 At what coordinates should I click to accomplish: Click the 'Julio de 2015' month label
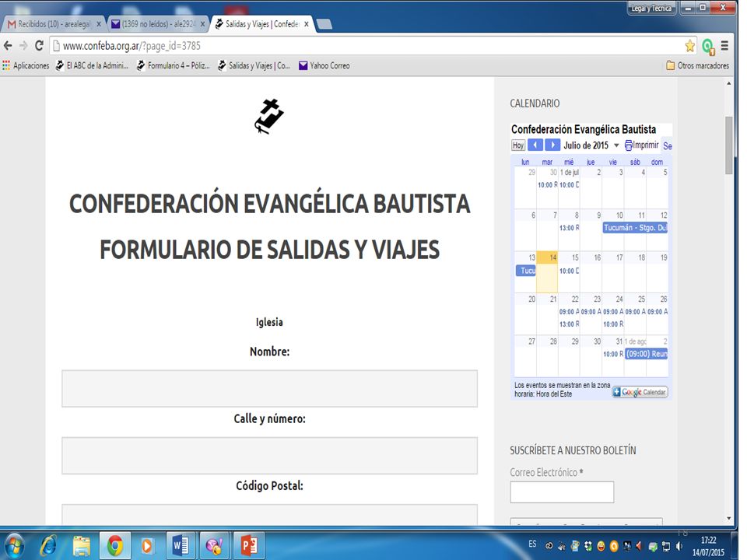click(x=586, y=145)
